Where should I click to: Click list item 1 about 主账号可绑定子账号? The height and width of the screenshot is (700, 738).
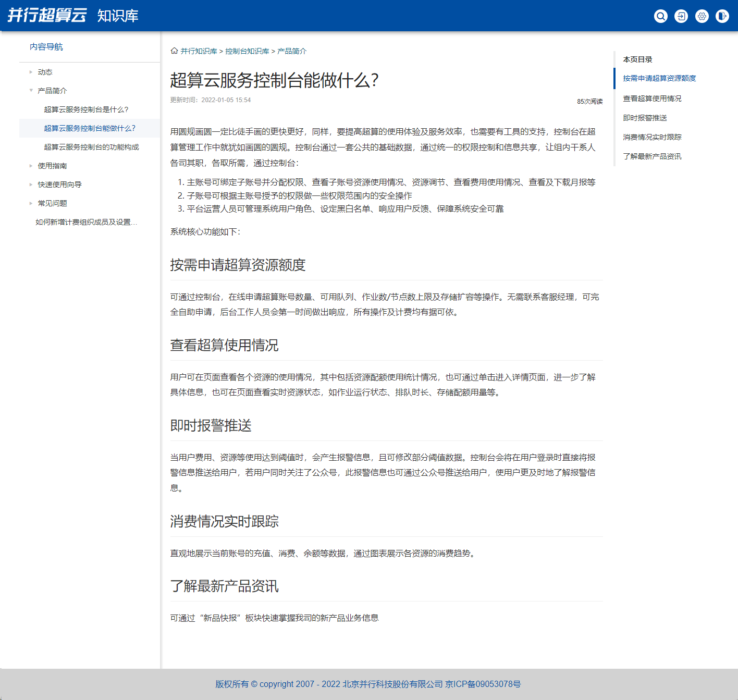(391, 182)
